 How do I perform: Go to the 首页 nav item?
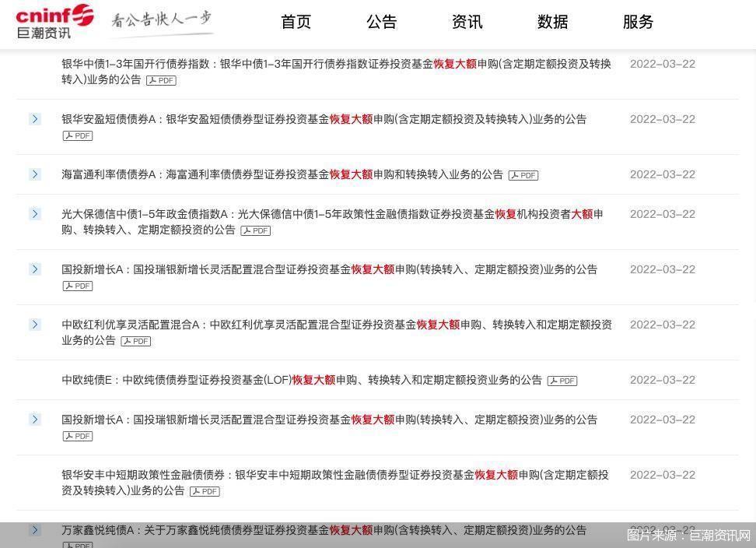click(x=296, y=22)
